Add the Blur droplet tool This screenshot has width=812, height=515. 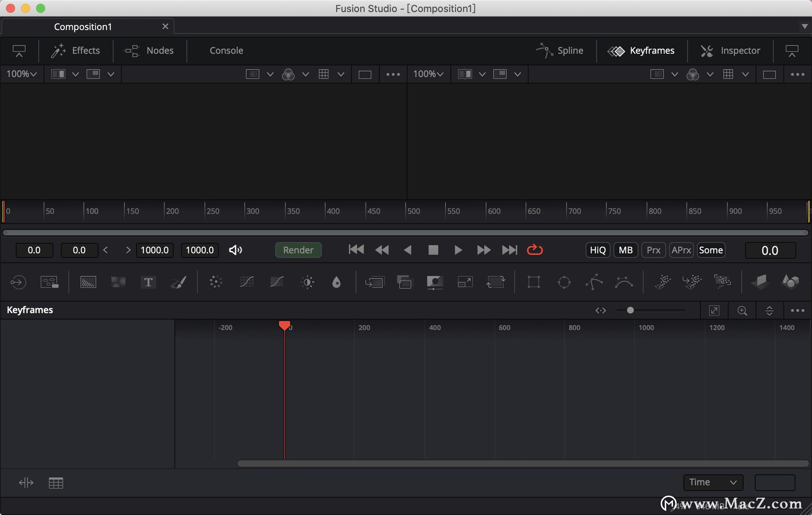pos(337,282)
